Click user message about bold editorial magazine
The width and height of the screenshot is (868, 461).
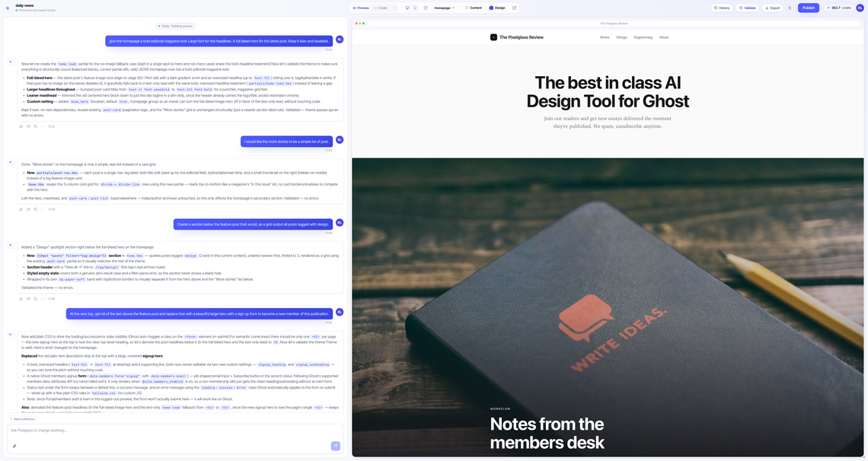pyautogui.click(x=219, y=41)
